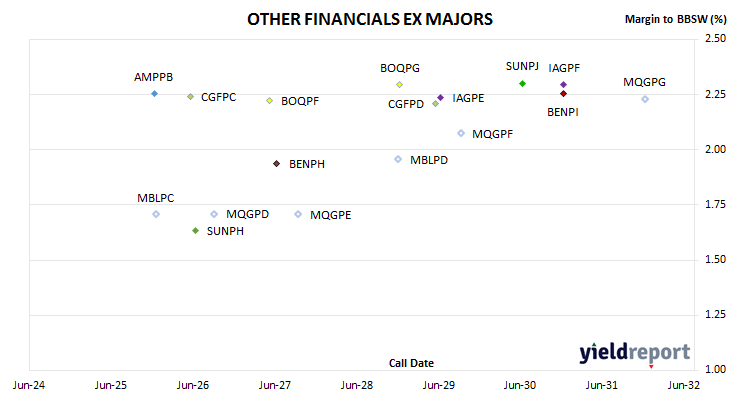Image resolution: width=730 pixels, height=399 pixels.
Task: Select the MQGPF diamond marker
Action: (x=461, y=133)
